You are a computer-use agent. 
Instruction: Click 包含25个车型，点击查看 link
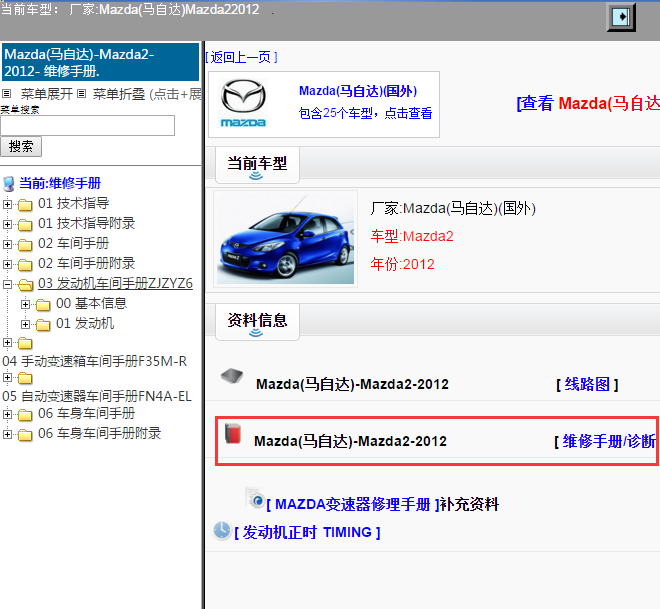tap(365, 113)
